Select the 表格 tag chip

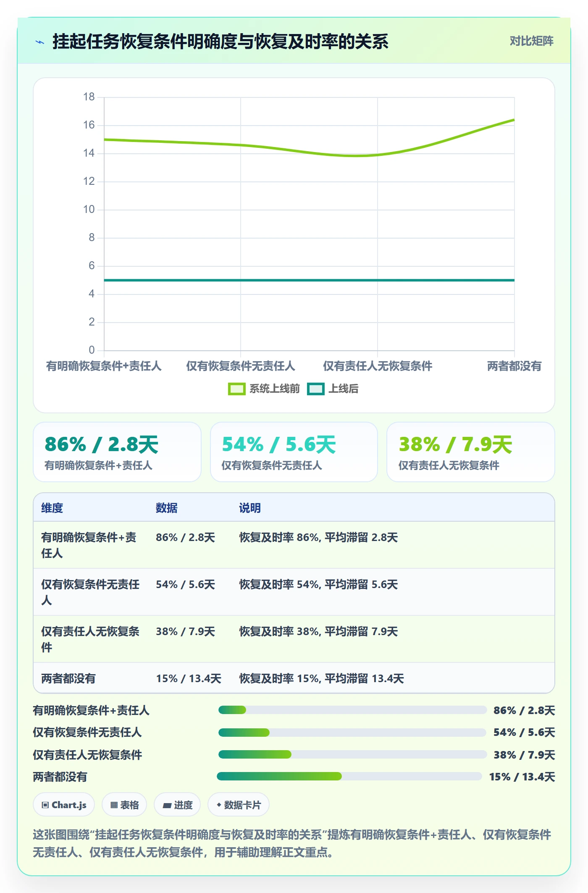(x=124, y=805)
